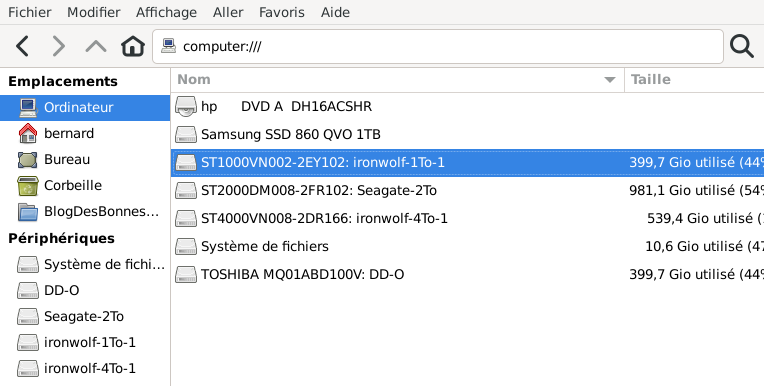Image resolution: width=764 pixels, height=386 pixels.
Task: Go up to the parent folder
Action: pos(96,46)
